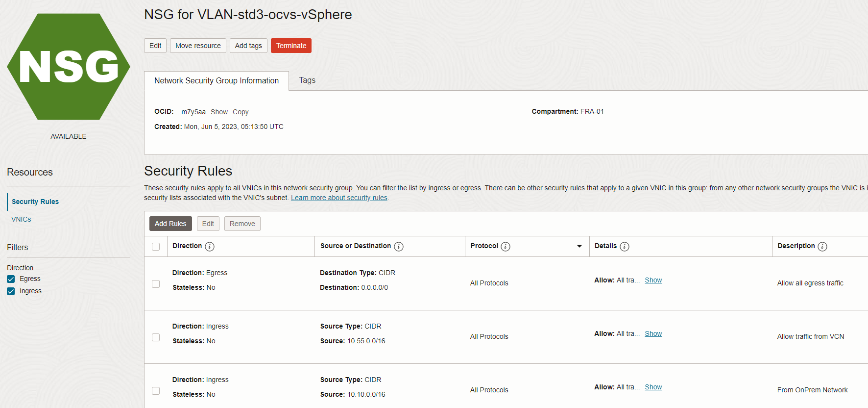This screenshot has height=408, width=868.
Task: Toggle the select-all rules checkbox in header
Action: pos(156,247)
